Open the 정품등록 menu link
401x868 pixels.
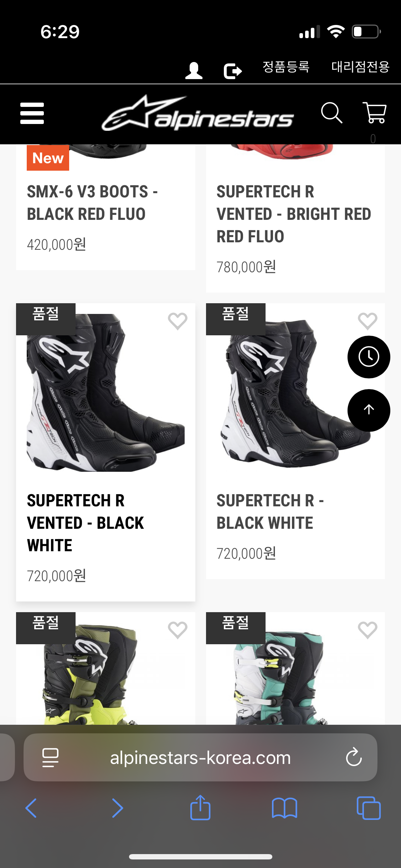[x=286, y=67]
